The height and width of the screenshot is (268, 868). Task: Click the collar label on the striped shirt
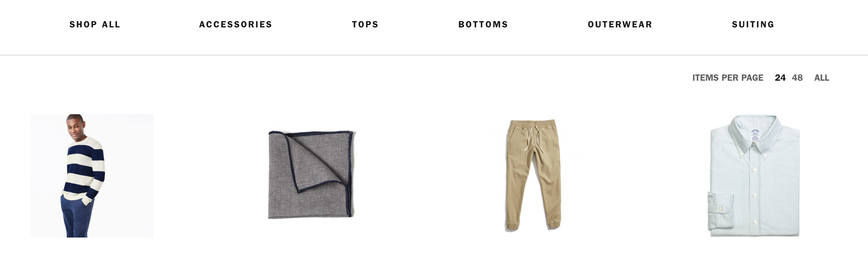coord(755,135)
